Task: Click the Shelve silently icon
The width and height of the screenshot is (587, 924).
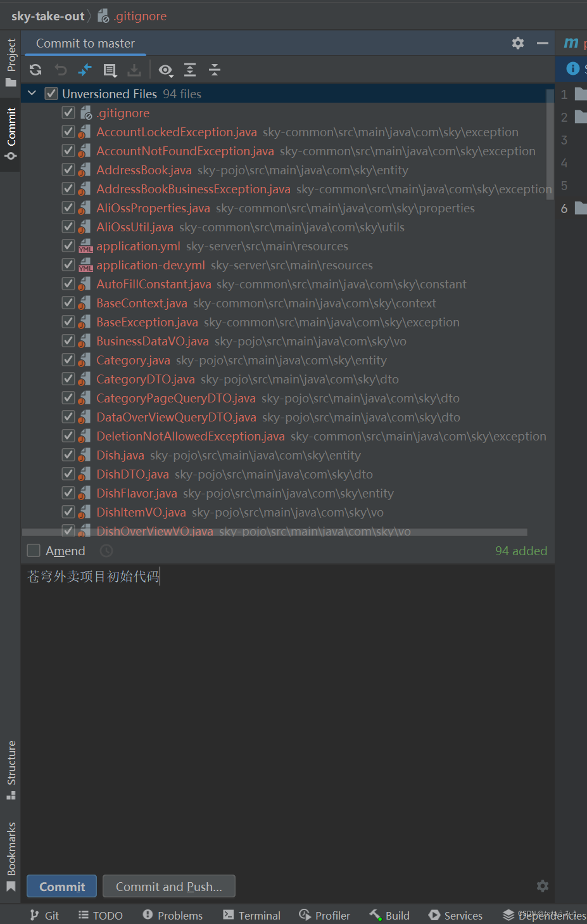Action: click(x=134, y=70)
